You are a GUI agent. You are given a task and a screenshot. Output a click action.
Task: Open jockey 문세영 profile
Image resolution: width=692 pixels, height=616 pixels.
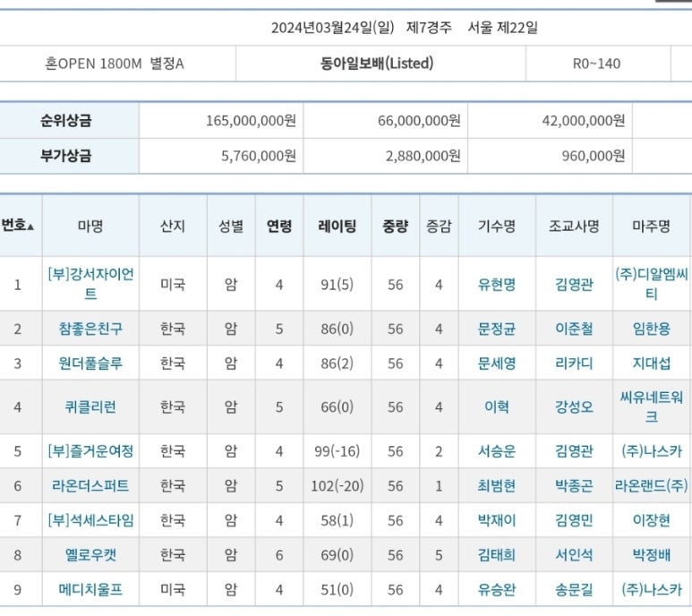pyautogui.click(x=497, y=364)
